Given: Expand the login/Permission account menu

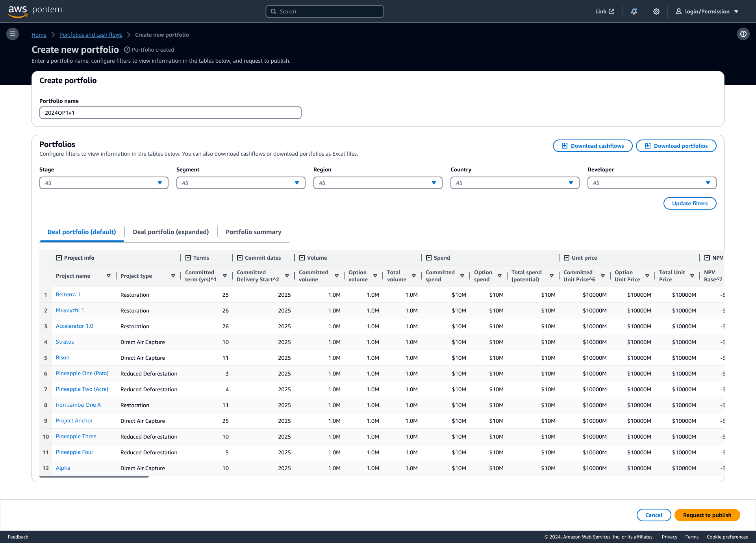Looking at the screenshot, I should pos(708,11).
